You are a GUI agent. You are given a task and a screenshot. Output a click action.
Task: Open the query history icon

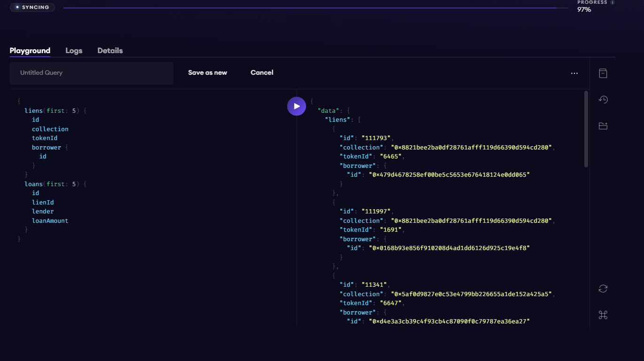(603, 100)
